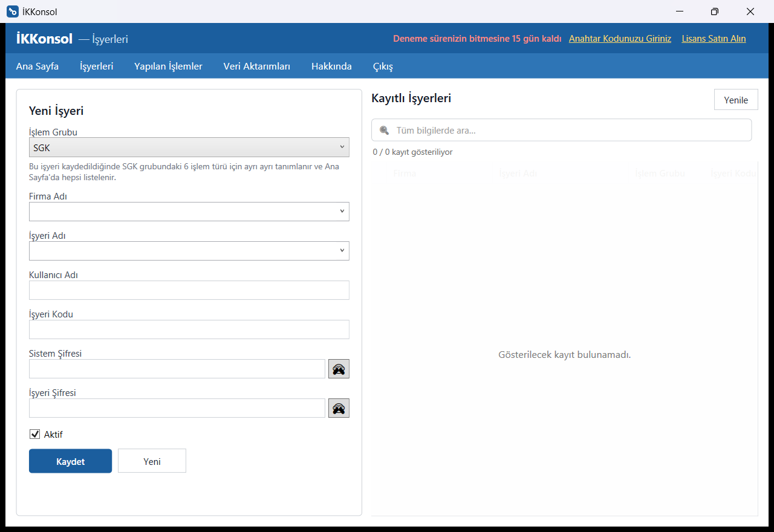Open the İşyerleri menu item
The image size is (774, 532).
coord(97,66)
